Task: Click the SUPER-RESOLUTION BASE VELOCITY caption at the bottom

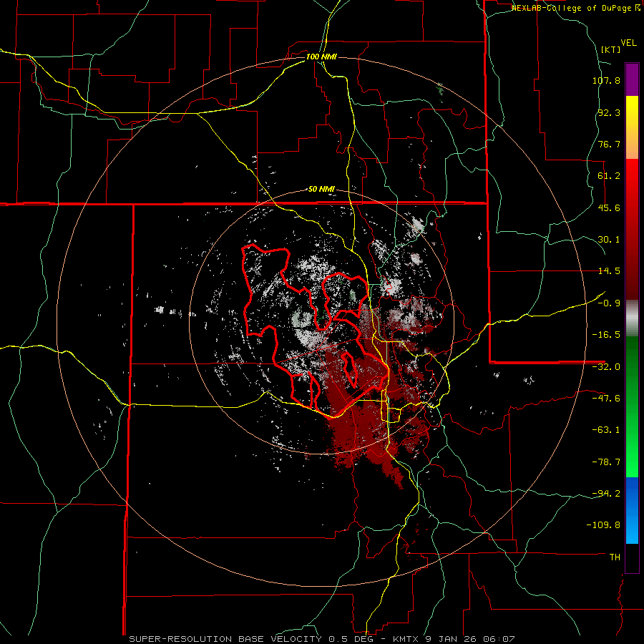Action: click(321, 639)
